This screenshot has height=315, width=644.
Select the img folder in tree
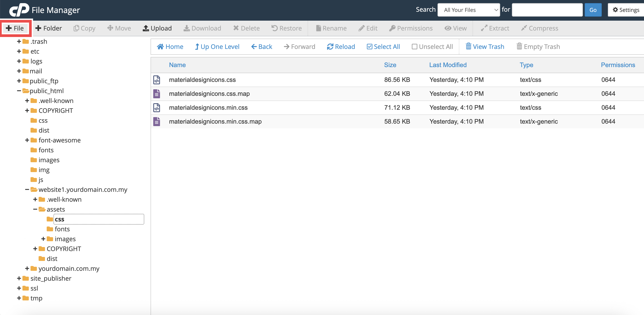pyautogui.click(x=44, y=170)
